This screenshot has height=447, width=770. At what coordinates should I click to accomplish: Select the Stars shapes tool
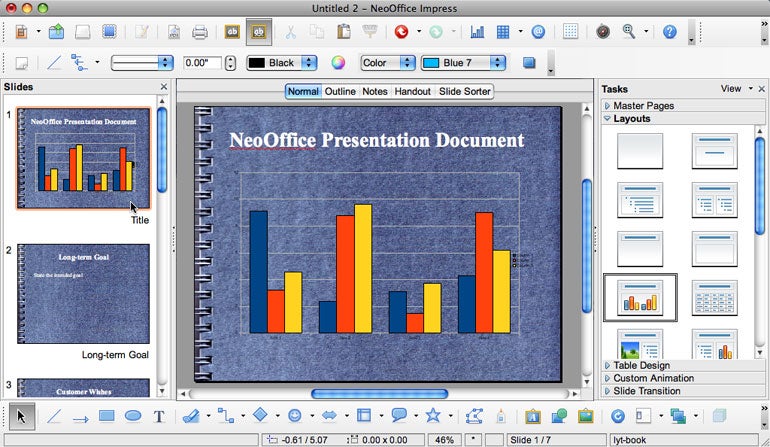(x=433, y=416)
